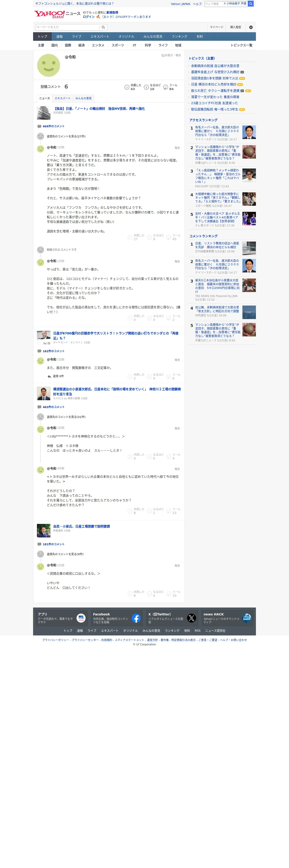Select the ニュース comments tab

[x=44, y=98]
